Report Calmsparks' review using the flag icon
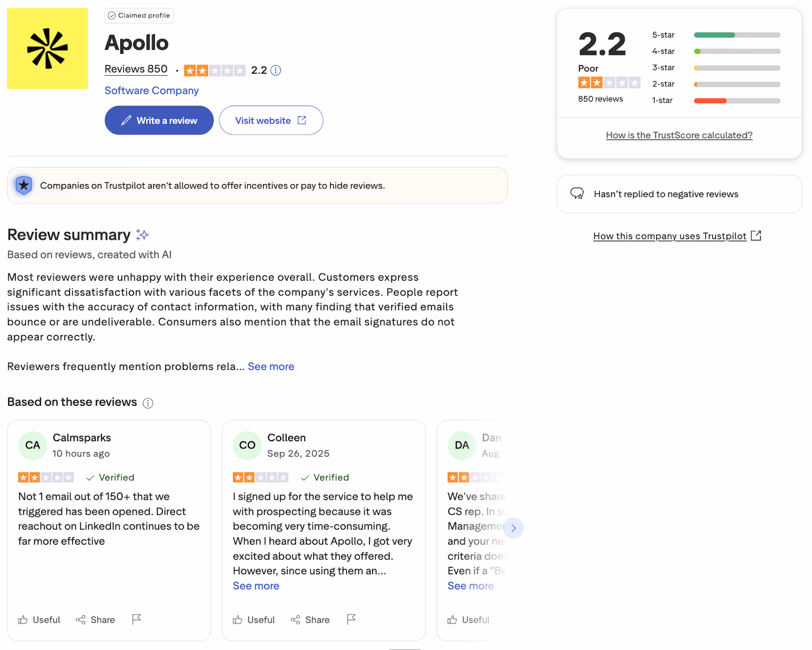Screen dimensions: 812x650 (x=136, y=620)
